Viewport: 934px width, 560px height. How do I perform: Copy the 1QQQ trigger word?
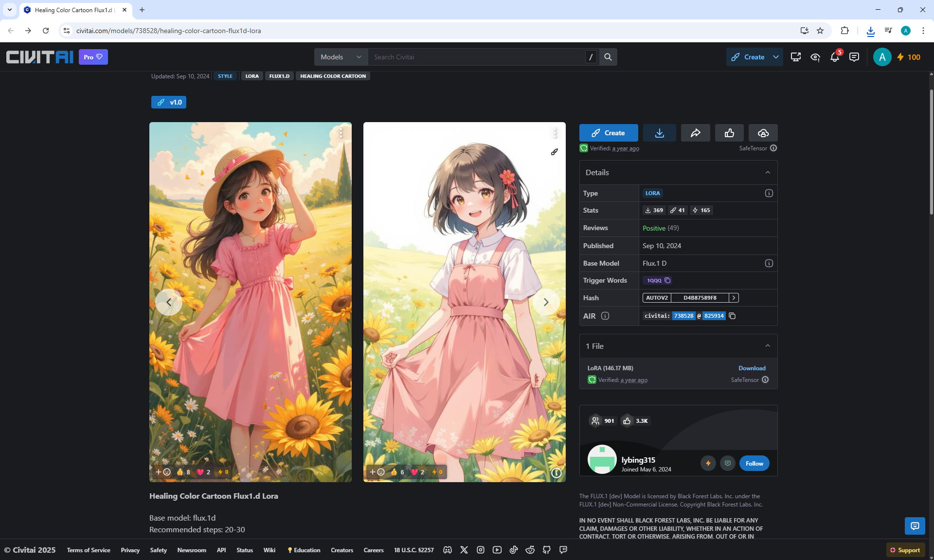click(x=667, y=280)
